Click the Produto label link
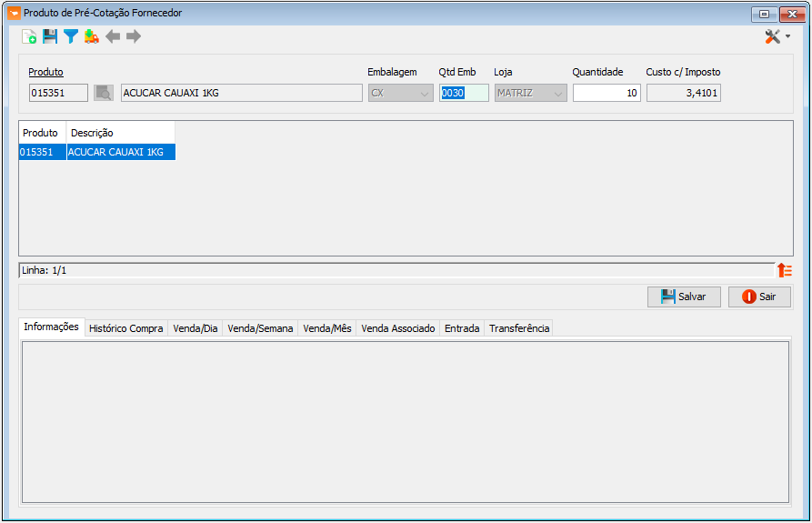Screen dimensions: 812x523 [x=45, y=72]
